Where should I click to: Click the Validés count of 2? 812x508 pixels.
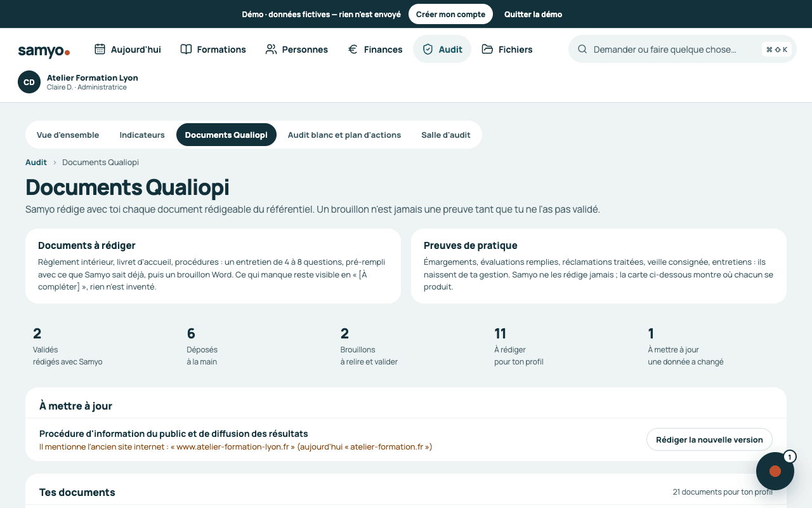tap(37, 333)
